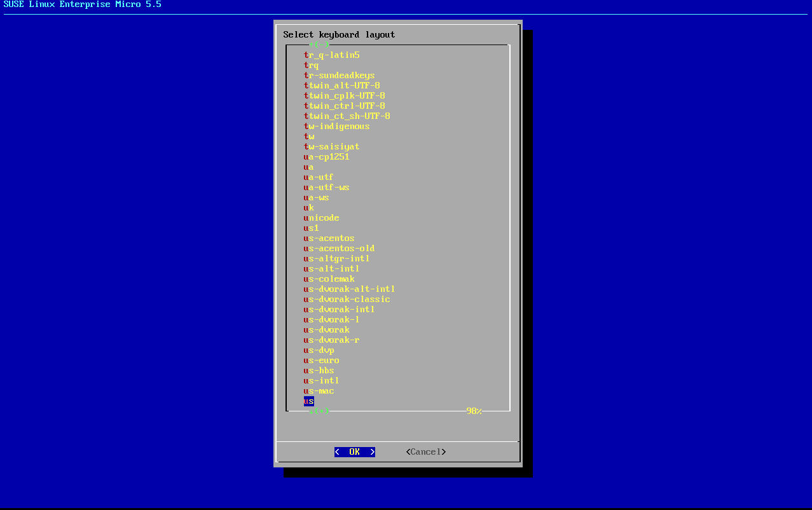Pick the unicode keyboard layout
The image size is (812, 510).
click(322, 217)
